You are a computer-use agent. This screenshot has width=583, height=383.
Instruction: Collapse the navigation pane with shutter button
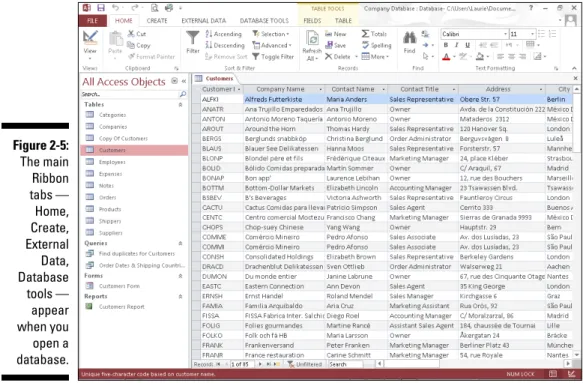[x=184, y=81]
